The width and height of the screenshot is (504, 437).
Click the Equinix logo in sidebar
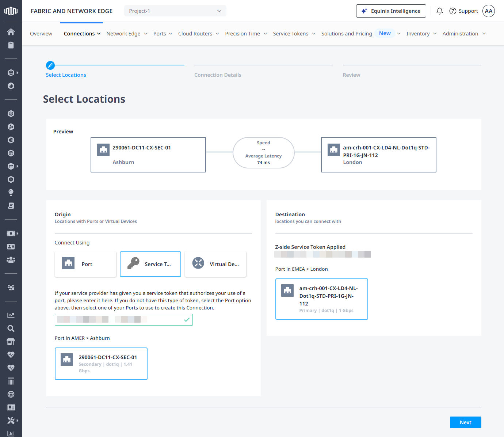(x=11, y=11)
